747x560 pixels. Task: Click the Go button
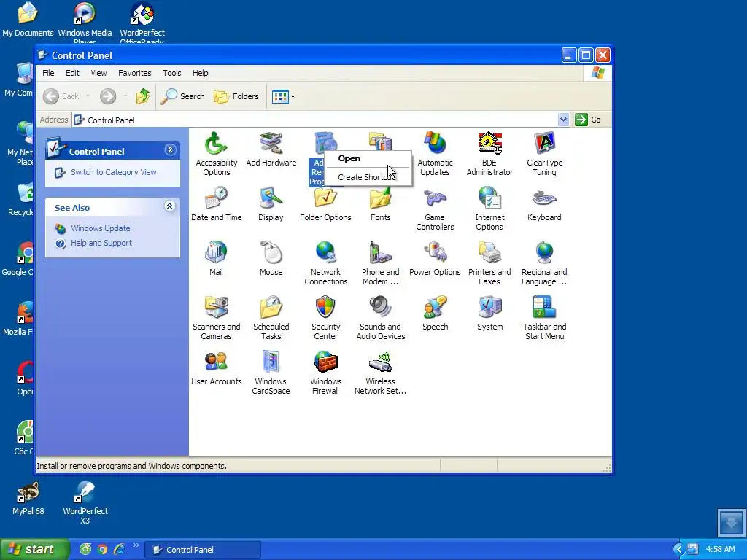click(588, 120)
